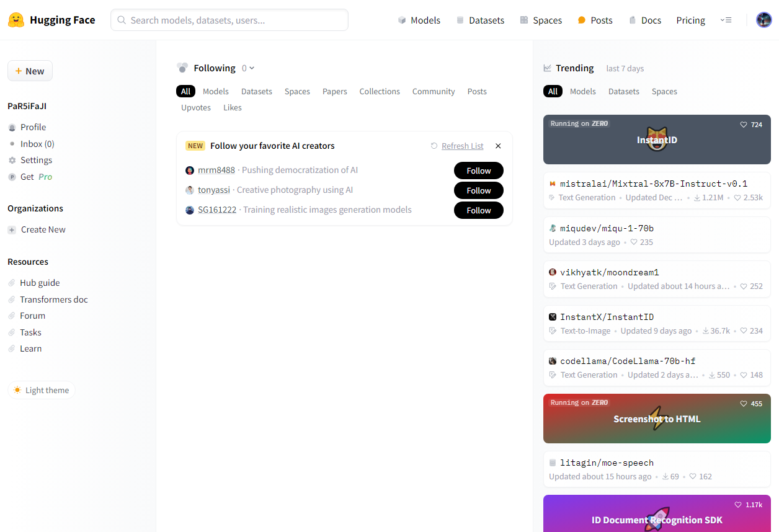Image resolution: width=779 pixels, height=532 pixels.
Task: Open the Upvotes tab
Action: [x=196, y=107]
